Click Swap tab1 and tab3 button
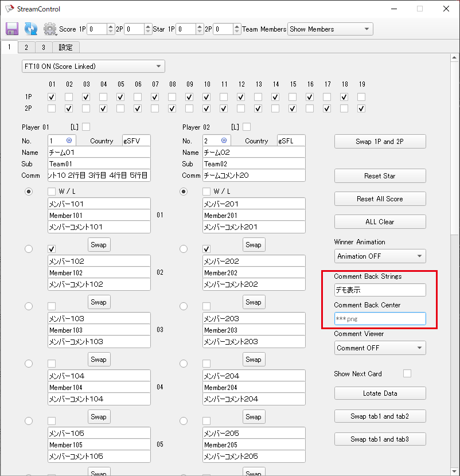Viewport: 460px width, 476px height. pos(380,439)
